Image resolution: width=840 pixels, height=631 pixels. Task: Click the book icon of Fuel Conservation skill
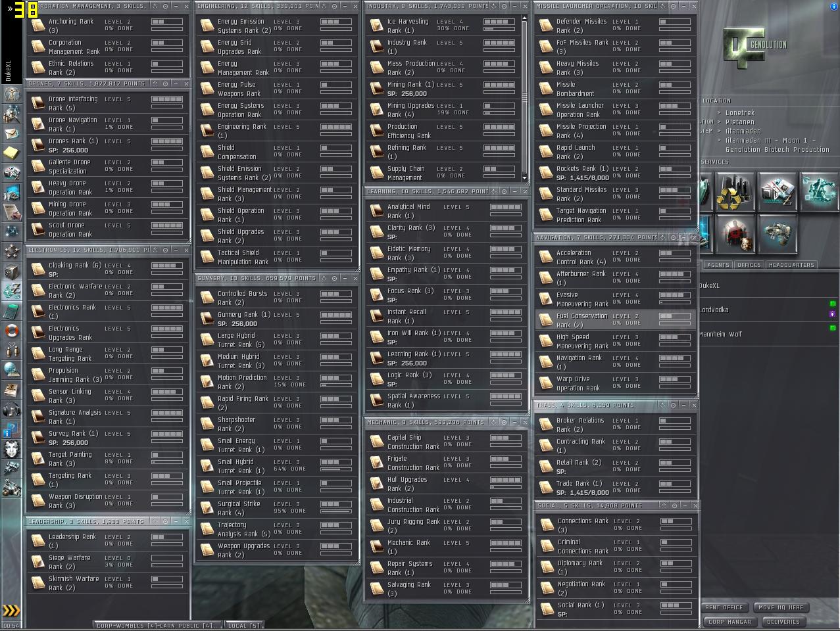(x=546, y=319)
